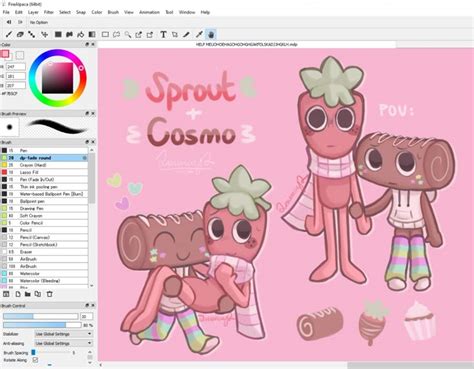The height and width of the screenshot is (369, 474).
Task: Select the Magic Wand tool
Action: (x=128, y=34)
